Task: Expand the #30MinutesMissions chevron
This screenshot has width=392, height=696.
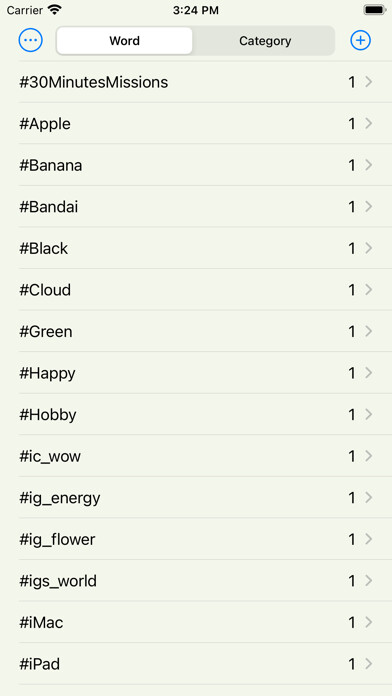Action: pyautogui.click(x=368, y=82)
